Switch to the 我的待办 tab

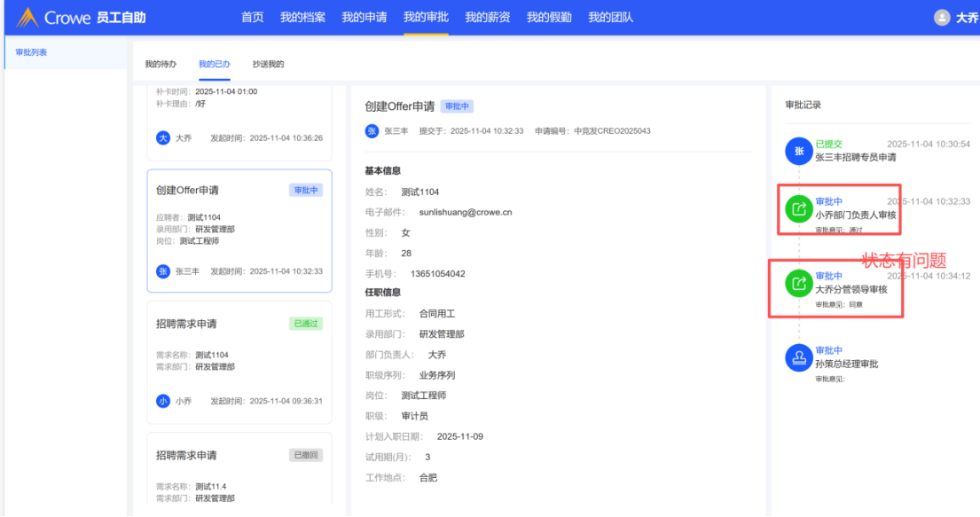(161, 64)
